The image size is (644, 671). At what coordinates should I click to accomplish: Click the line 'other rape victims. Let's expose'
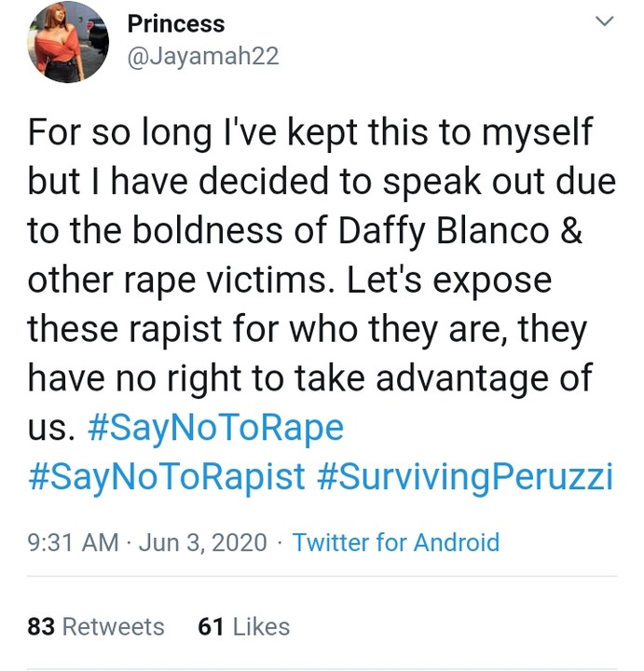tap(289, 280)
